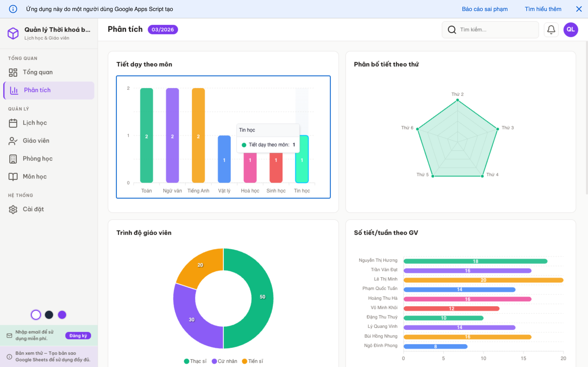This screenshot has width=588, height=367.
Task: Open Tìm hiểu thêm in the top banner
Action: pos(543,9)
